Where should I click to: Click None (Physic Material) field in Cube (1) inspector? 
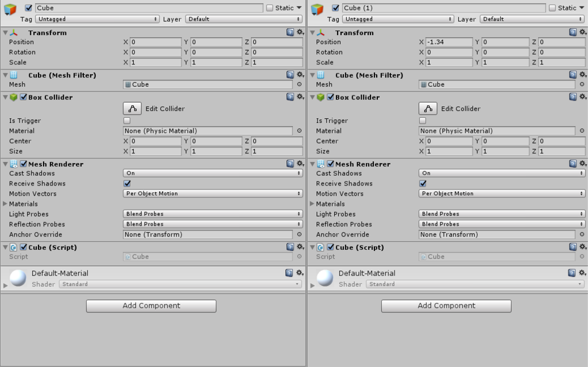(x=497, y=130)
